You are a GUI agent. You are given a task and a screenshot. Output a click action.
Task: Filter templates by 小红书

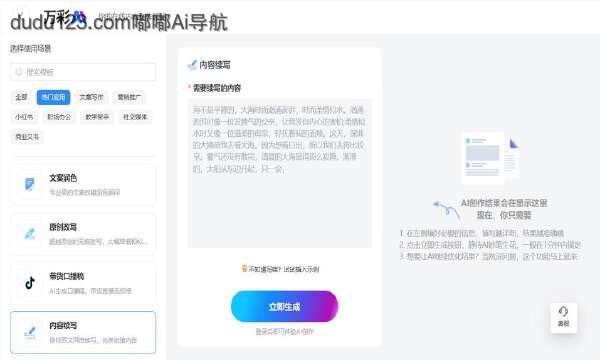pyautogui.click(x=24, y=117)
